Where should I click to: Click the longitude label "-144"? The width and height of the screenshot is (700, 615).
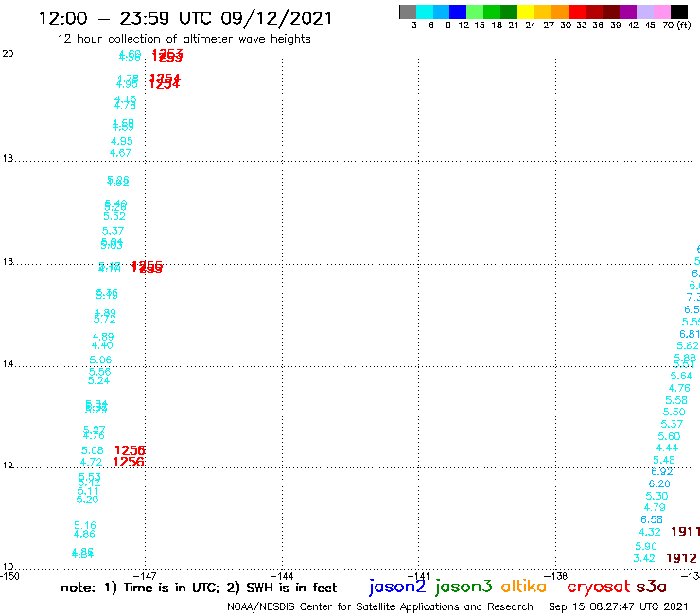click(282, 576)
